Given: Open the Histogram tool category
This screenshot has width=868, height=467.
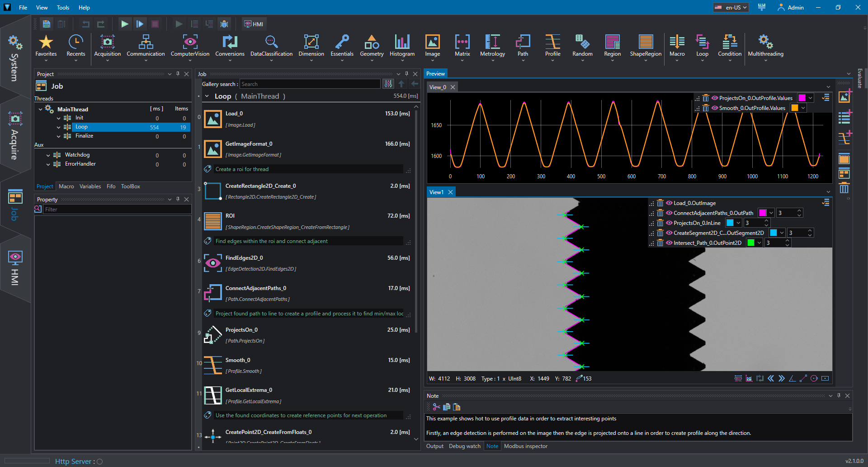Looking at the screenshot, I should click(x=402, y=46).
